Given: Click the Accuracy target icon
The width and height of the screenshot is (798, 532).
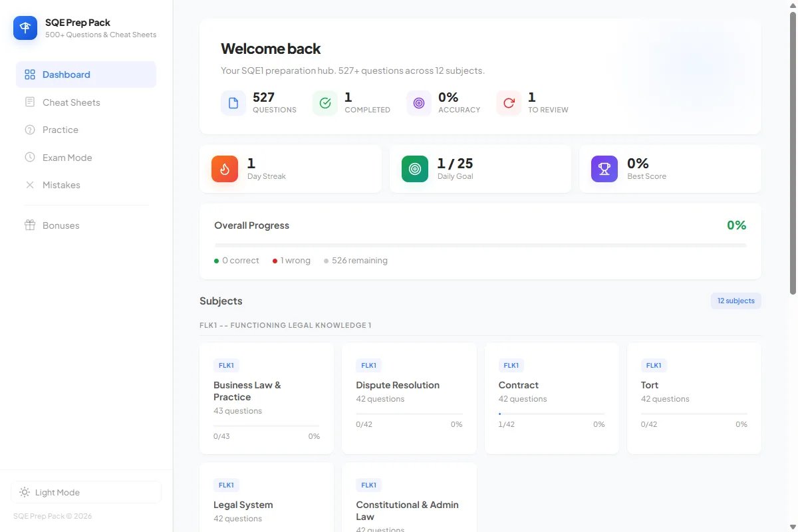Looking at the screenshot, I should click(419, 103).
